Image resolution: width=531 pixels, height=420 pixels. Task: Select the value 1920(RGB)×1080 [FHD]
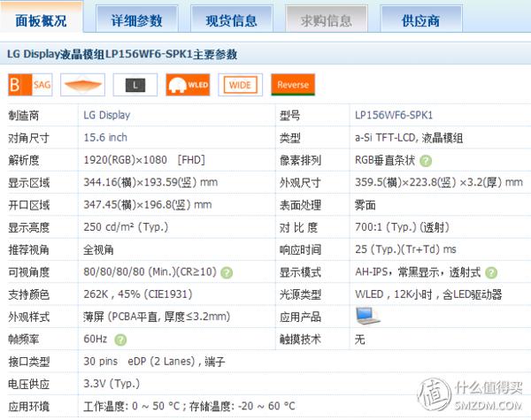point(144,160)
